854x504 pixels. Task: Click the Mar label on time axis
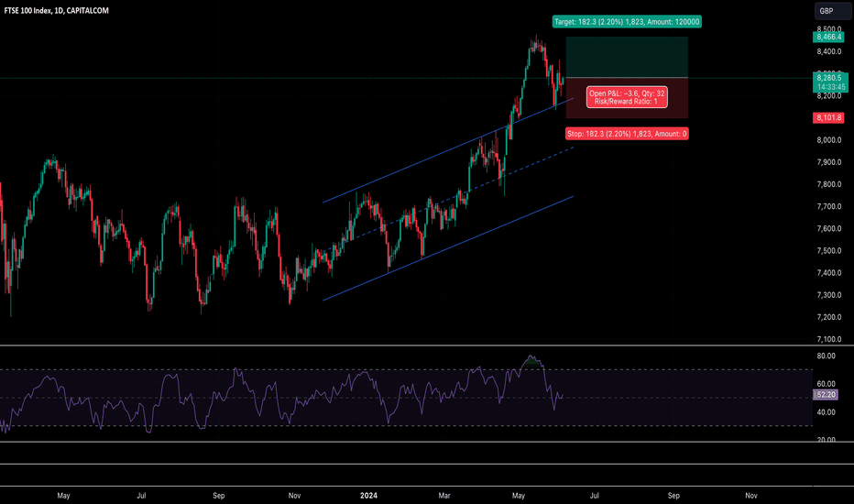(444, 495)
